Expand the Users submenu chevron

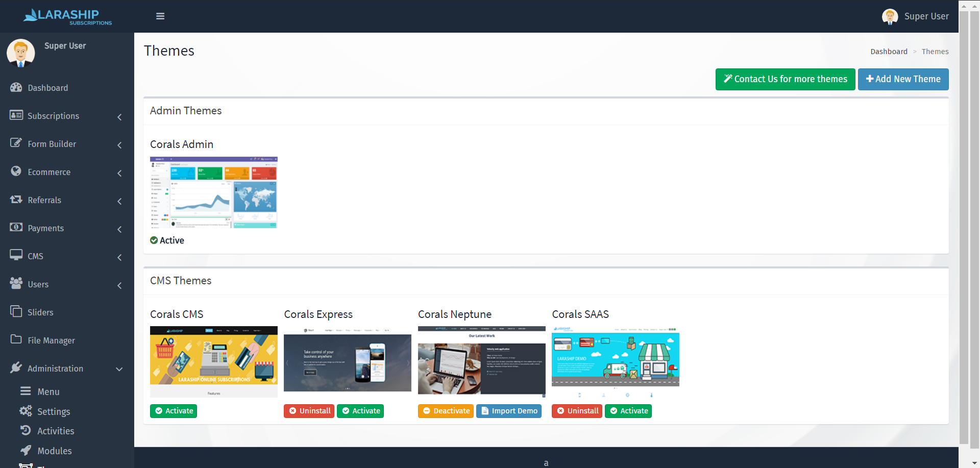point(119,285)
